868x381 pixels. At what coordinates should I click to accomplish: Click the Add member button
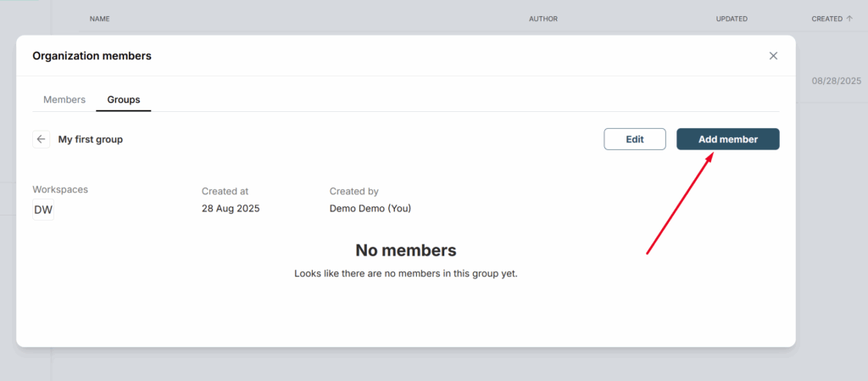point(728,139)
